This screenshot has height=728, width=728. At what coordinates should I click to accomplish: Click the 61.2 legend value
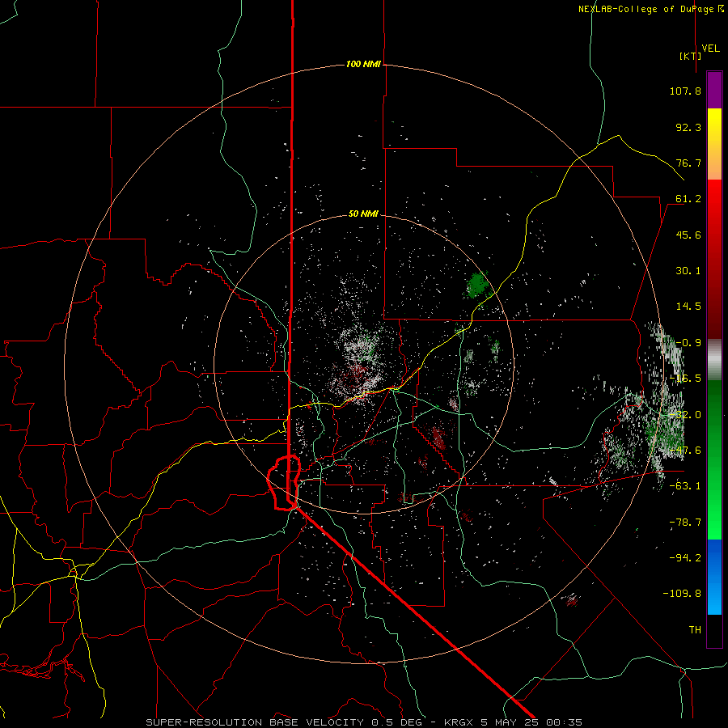click(688, 199)
